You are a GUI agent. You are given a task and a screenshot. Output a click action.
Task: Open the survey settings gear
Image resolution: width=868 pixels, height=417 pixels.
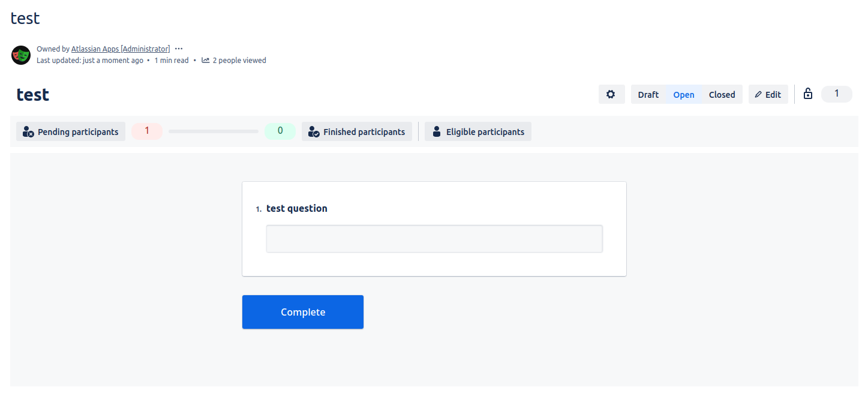coord(611,94)
